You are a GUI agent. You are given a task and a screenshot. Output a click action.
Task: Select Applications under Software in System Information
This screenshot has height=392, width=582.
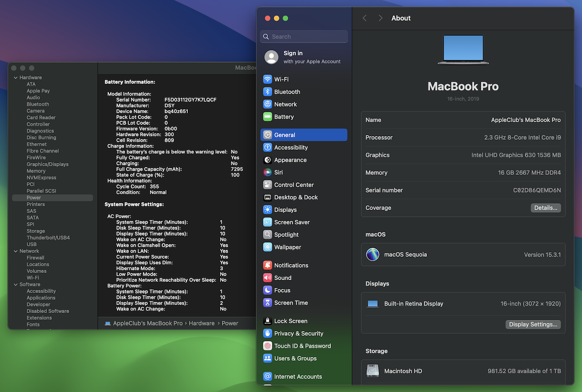41,298
